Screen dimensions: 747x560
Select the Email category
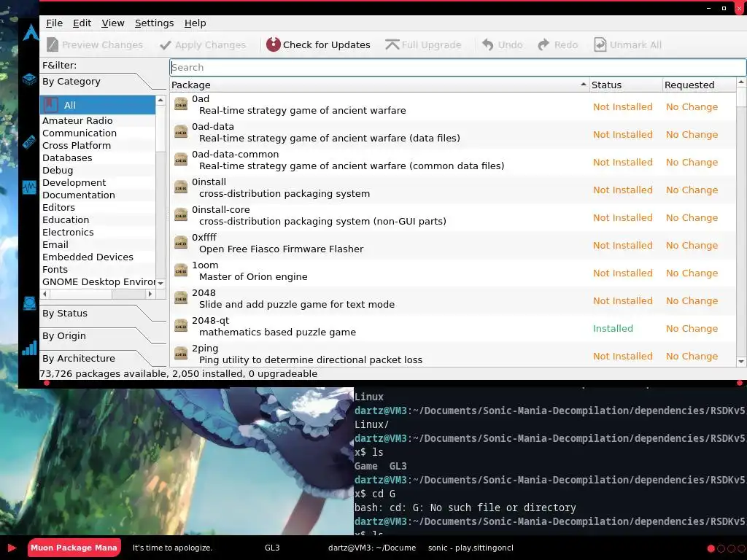point(98,244)
